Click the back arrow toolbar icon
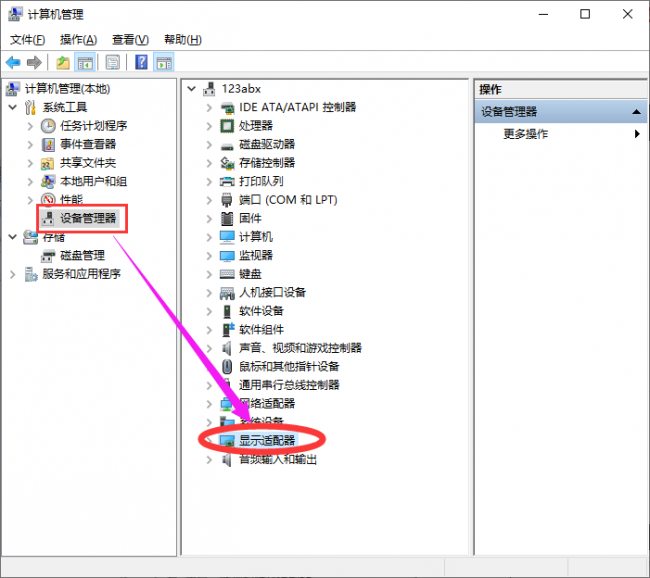Screen dimensions: 650x578 click(x=13, y=63)
